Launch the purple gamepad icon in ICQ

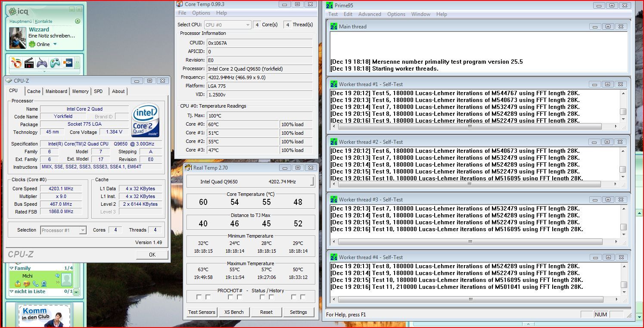(42, 63)
